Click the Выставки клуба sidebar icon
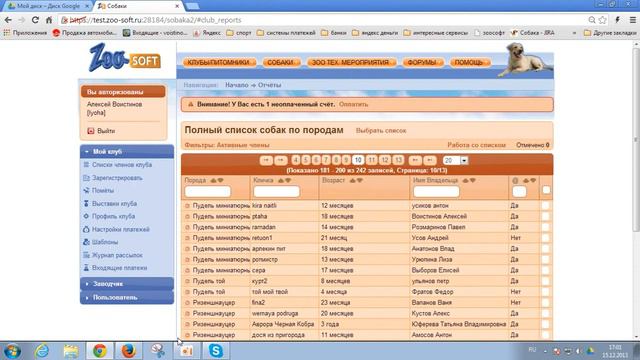 click(x=86, y=204)
